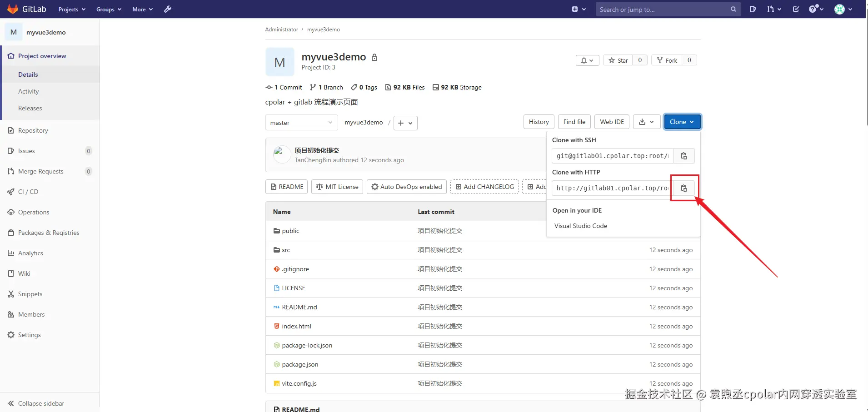Open the master branch selector
Viewport: 868px width, 412px height.
tap(301, 123)
